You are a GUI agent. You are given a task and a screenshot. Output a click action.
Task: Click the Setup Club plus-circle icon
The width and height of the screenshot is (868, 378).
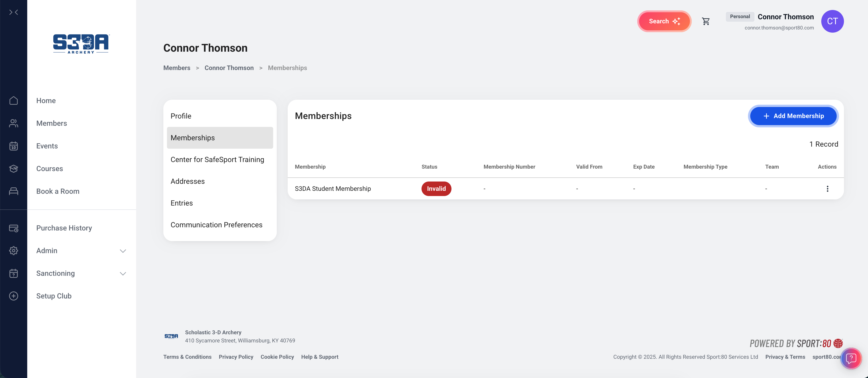[13, 296]
